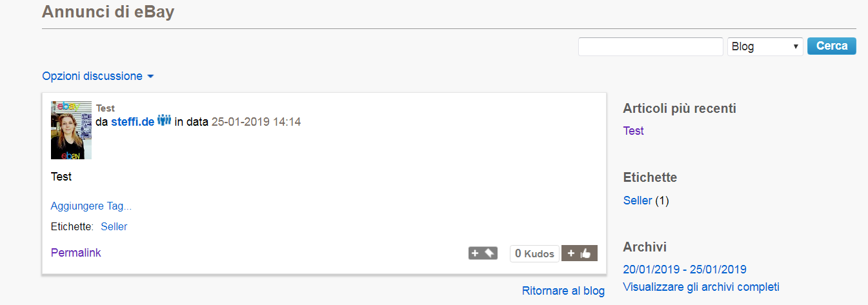The image size is (868, 305).
Task: Open the Test article under recent articles
Action: click(x=633, y=131)
